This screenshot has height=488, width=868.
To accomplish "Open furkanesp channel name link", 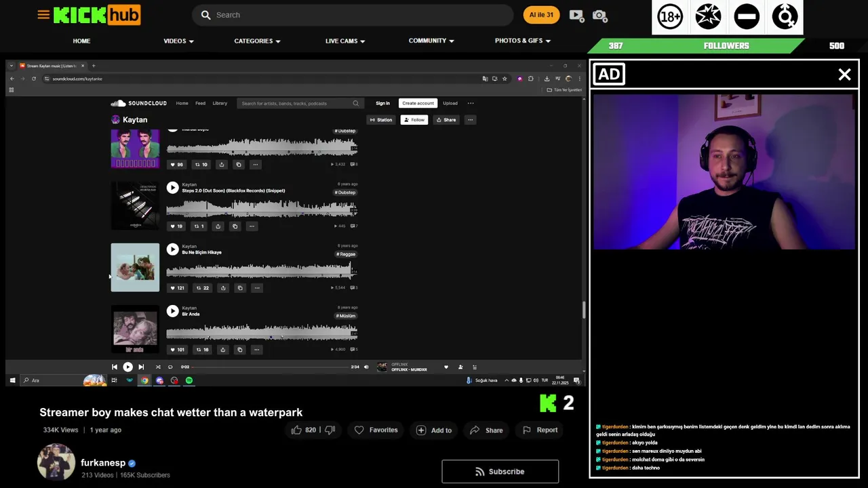I will [x=103, y=463].
